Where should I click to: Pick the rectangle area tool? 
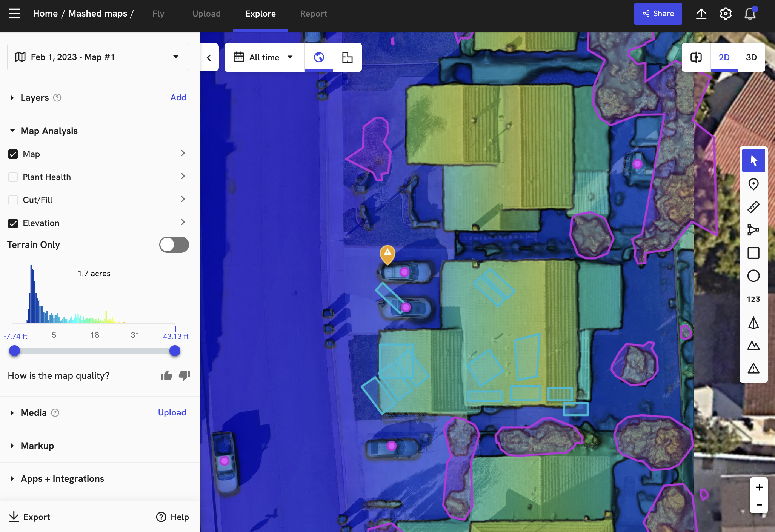coord(753,253)
